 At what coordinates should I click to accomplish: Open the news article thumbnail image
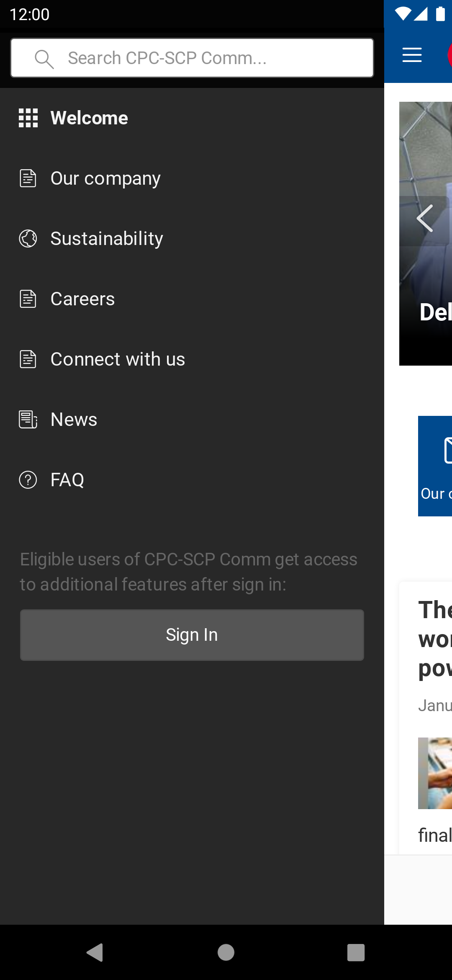[x=435, y=773]
